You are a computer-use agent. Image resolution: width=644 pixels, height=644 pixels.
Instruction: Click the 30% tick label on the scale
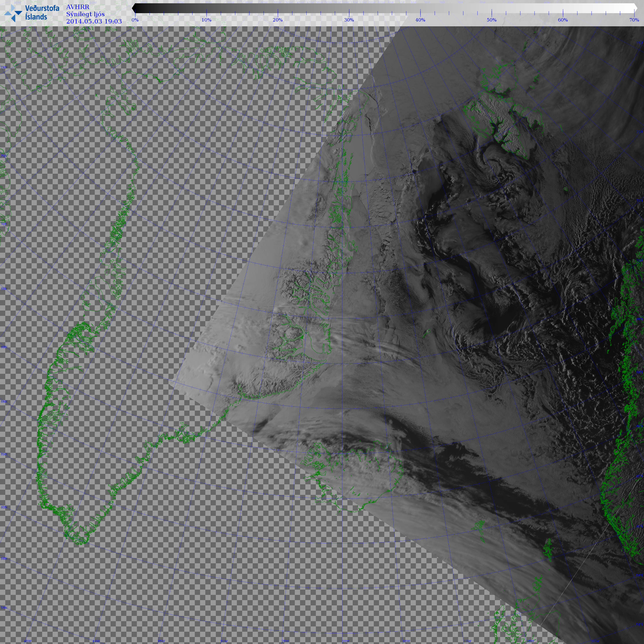click(x=349, y=20)
